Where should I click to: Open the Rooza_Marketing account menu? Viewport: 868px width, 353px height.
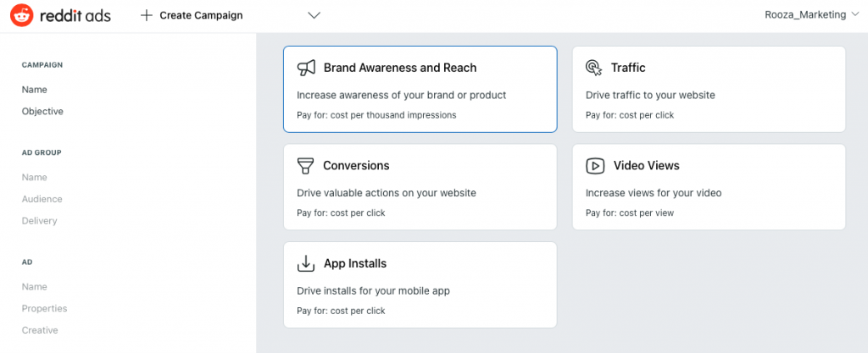click(x=808, y=15)
